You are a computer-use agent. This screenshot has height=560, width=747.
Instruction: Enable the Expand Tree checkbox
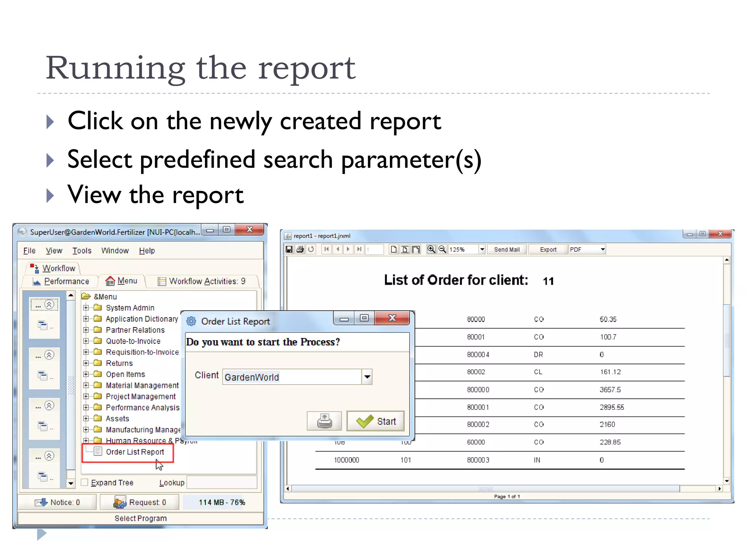[85, 482]
